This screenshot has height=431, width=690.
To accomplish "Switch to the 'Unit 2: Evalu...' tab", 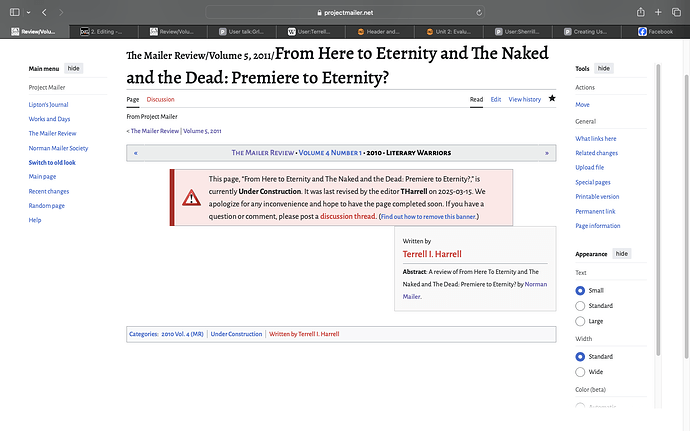I will 448,32.
